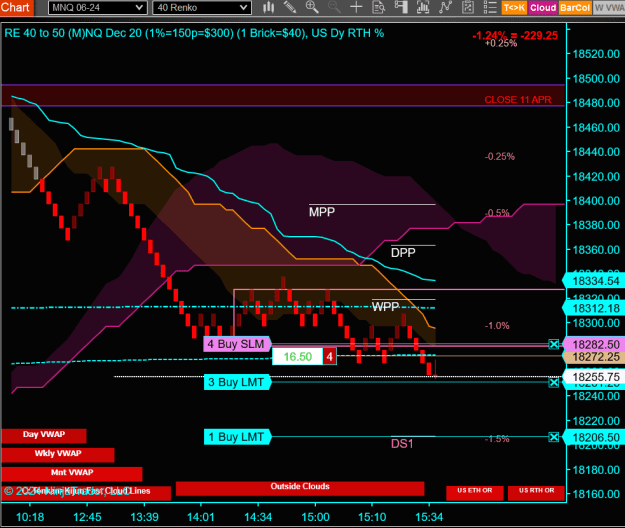Screen dimensions: 625x528
Task: Select the crosshair cursor icon
Action: (x=356, y=7)
